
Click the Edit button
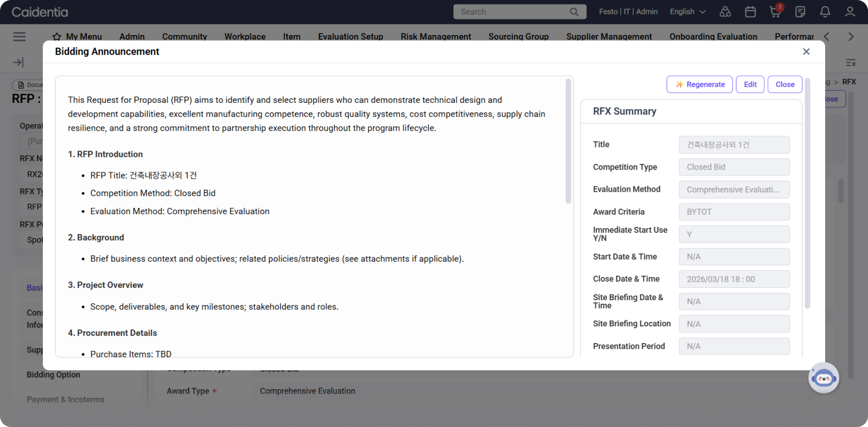750,85
